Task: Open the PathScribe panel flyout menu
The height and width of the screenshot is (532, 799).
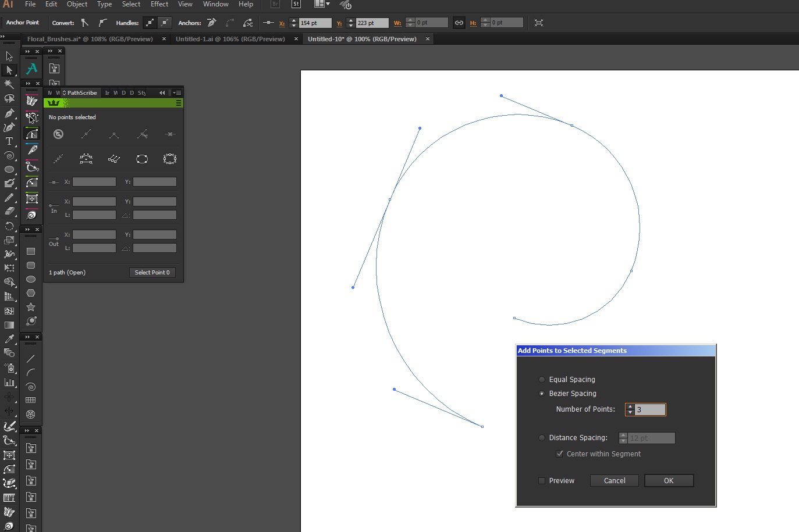Action: (x=177, y=92)
